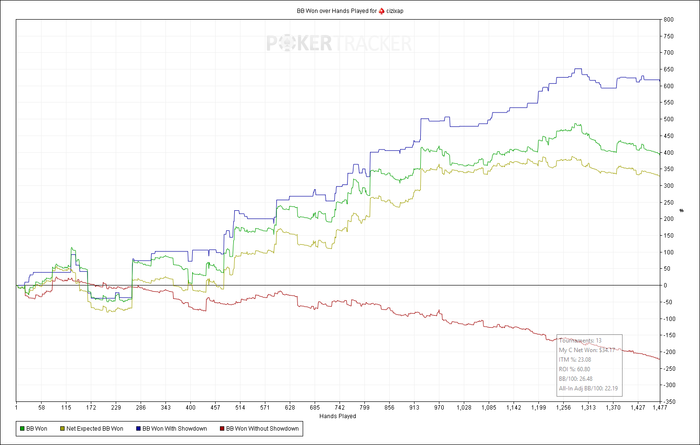Click y-axis tick label -250

coord(670,369)
